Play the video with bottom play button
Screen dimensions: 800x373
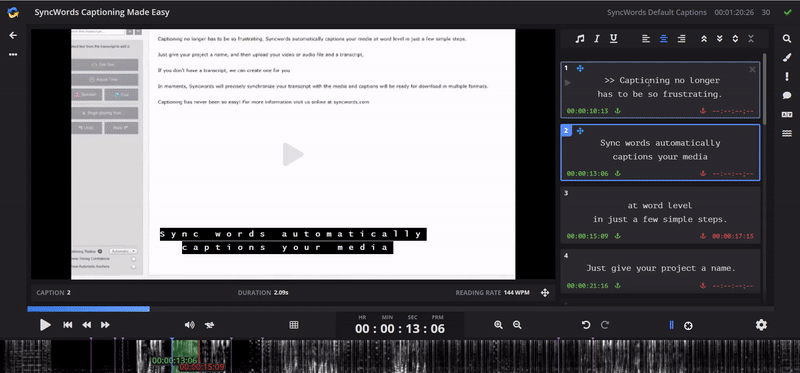45,325
